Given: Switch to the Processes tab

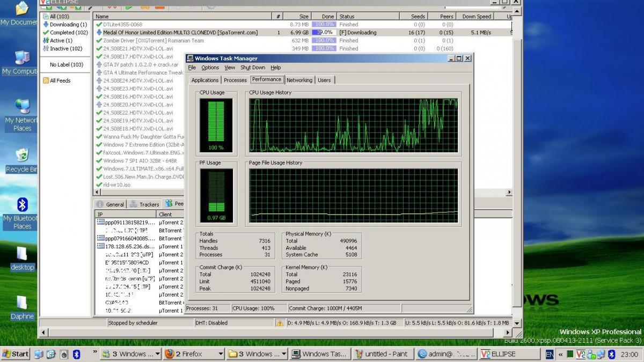Looking at the screenshot, I should point(235,80).
